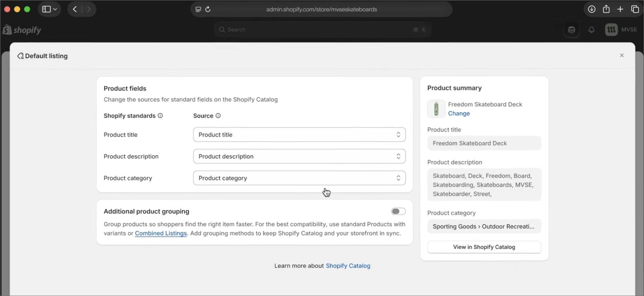Viewport: 644px width, 296px height.
Task: Open Product category source dropdown
Action: pos(299,178)
